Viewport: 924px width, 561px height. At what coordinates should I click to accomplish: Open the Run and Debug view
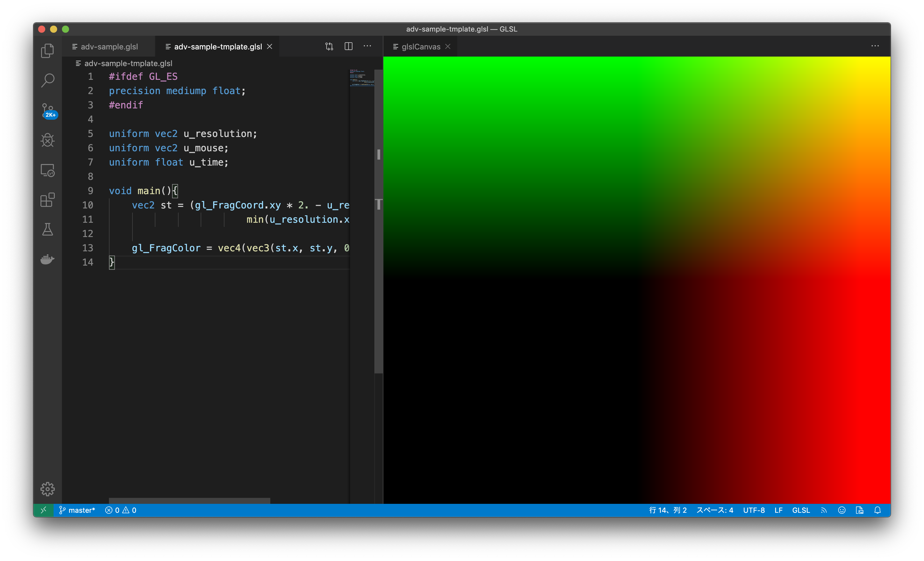tap(48, 140)
